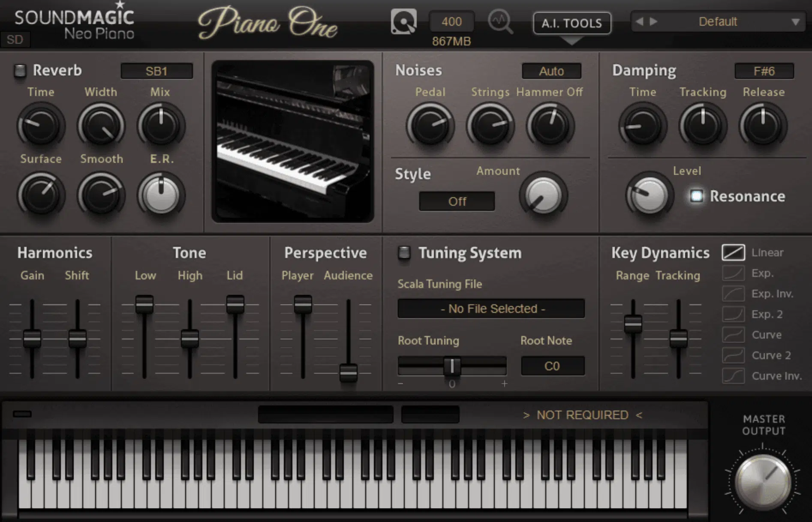Select the Curve Inv. dynamics icon
Image resolution: width=812 pixels, height=522 pixels.
733,376
